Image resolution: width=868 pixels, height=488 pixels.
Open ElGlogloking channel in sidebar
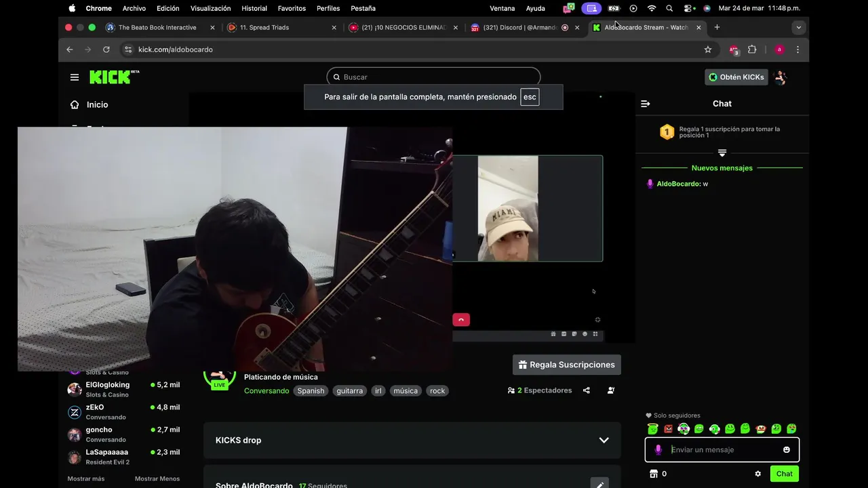[x=123, y=389]
